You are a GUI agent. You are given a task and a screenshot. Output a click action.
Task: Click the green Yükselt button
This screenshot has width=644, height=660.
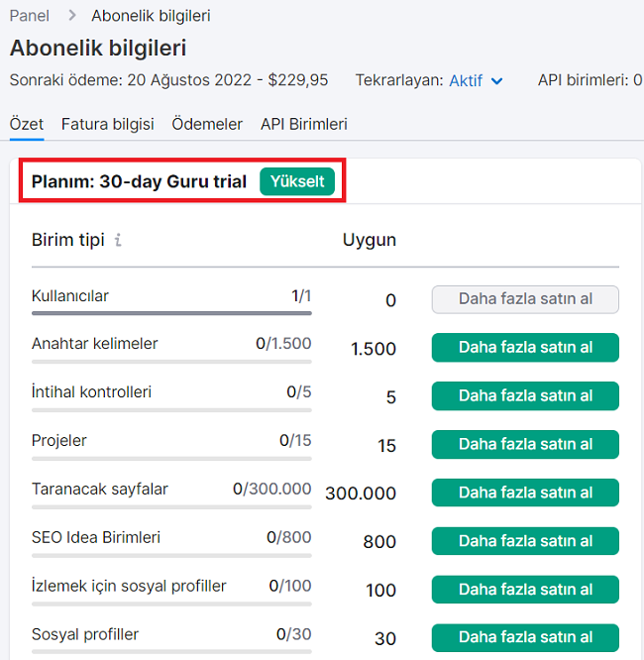[297, 181]
